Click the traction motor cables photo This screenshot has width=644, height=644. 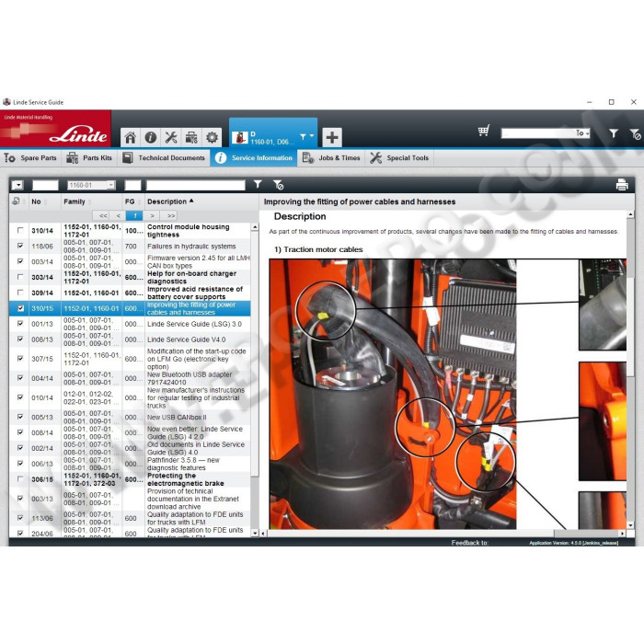point(393,394)
